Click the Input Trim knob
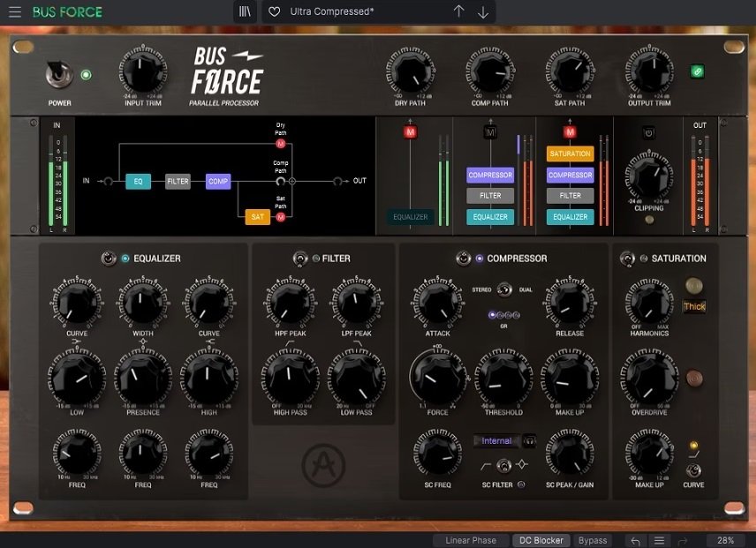Viewport: 756px width, 548px height. point(143,71)
